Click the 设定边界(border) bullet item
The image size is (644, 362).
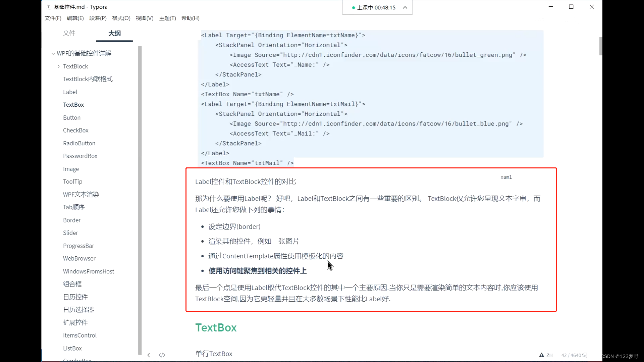(x=234, y=227)
